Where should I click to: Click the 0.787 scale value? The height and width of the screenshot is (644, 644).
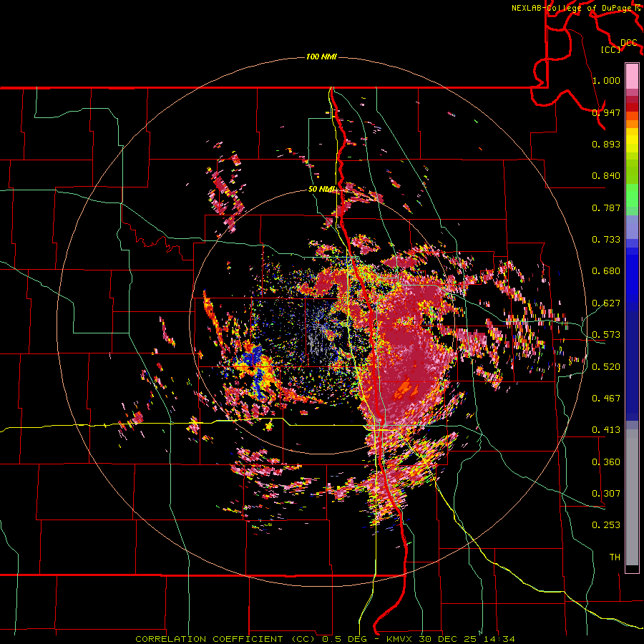point(606,208)
